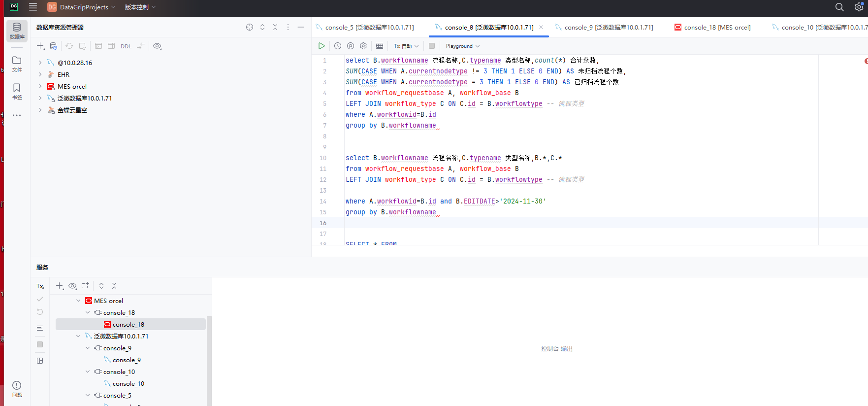The height and width of the screenshot is (406, 868).
Task: Open the 数据库 database tool window
Action: (x=17, y=31)
